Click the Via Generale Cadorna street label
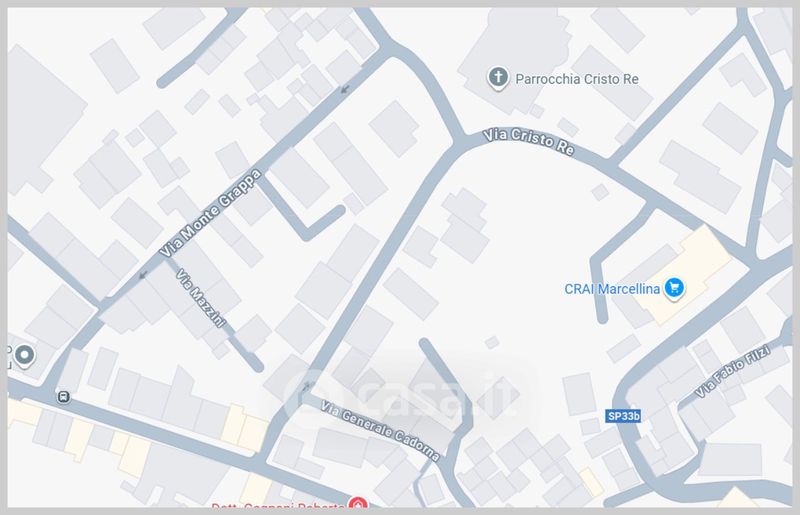 [x=380, y=431]
